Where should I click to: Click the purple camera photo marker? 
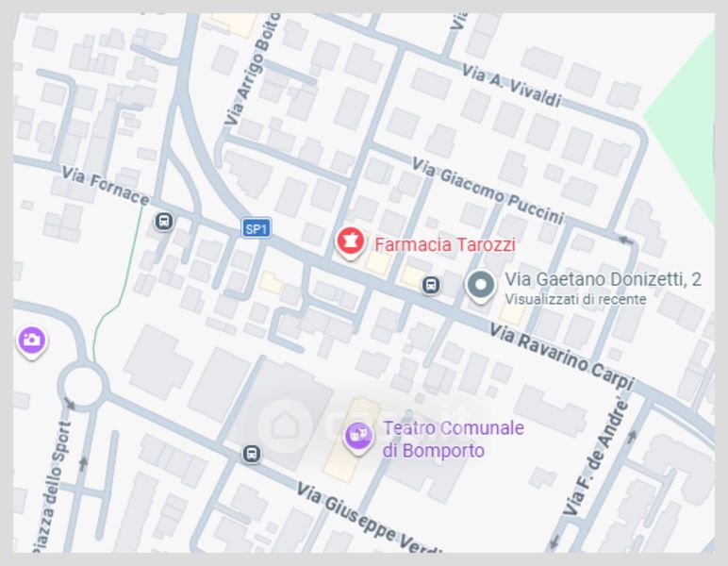point(31,342)
